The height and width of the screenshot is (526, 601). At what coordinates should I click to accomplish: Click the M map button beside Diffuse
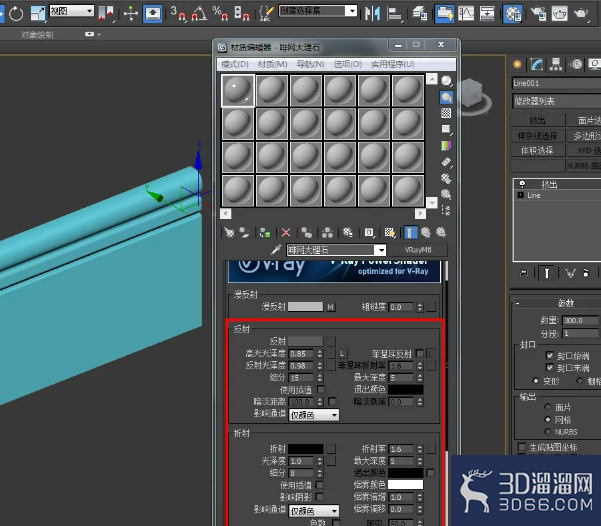click(331, 307)
